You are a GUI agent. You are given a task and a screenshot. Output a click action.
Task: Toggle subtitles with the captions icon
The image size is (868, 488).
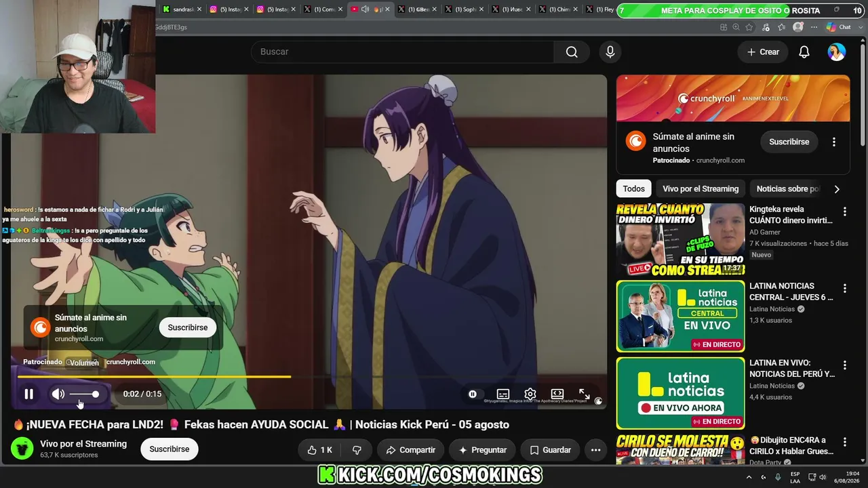(x=503, y=394)
